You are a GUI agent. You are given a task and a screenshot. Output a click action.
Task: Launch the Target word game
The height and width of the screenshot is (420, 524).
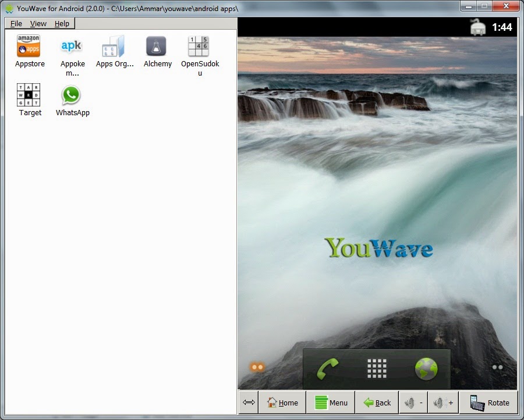point(29,95)
